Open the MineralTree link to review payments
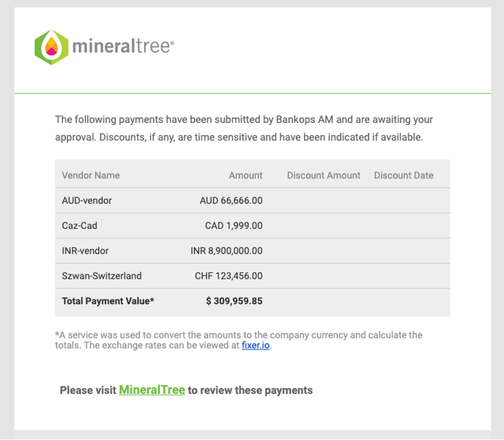The width and height of the screenshot is (504, 440). click(152, 390)
